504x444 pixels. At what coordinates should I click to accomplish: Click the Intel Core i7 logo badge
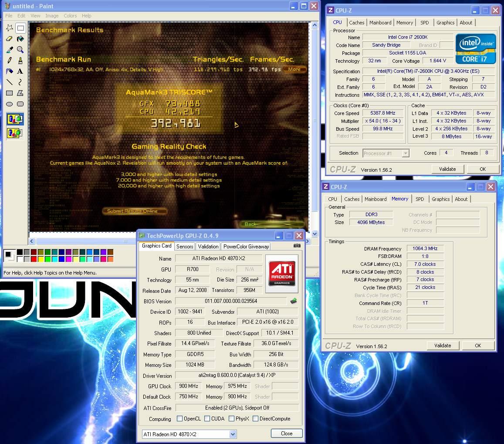[x=476, y=49]
